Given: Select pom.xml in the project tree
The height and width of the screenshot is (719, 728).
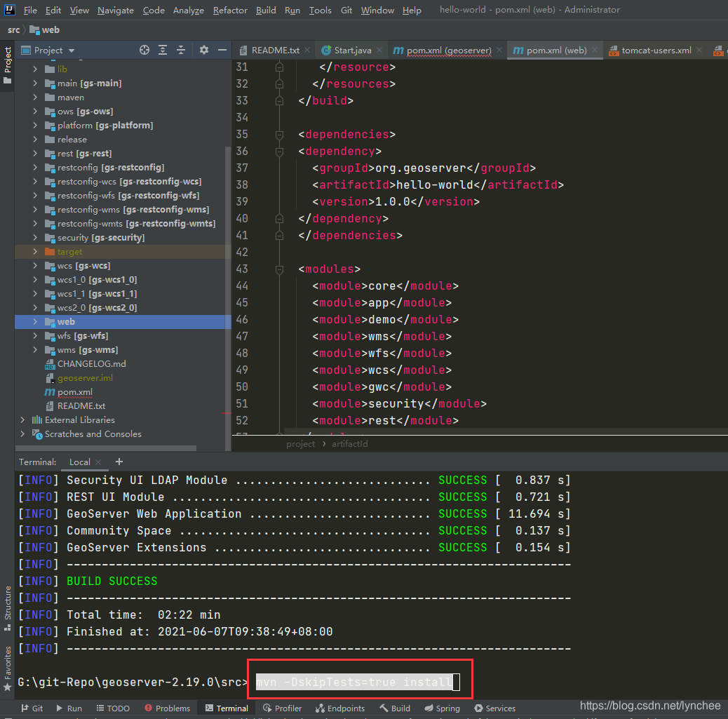Looking at the screenshot, I should 75,392.
